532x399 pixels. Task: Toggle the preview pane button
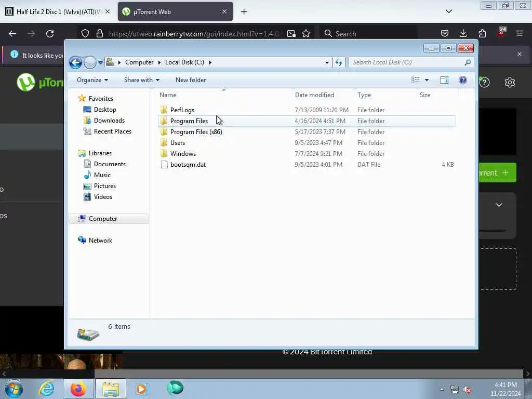(x=444, y=80)
